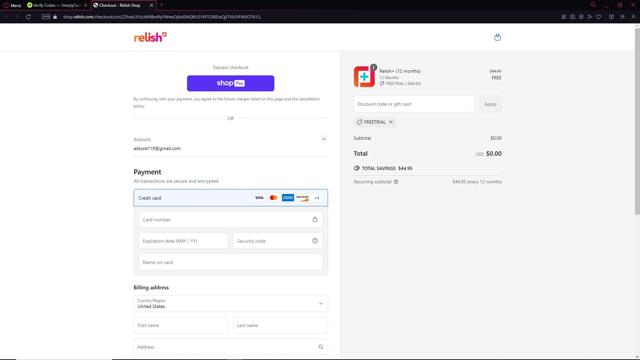Select the Credit card payment option
This screenshot has width=640, height=360.
[231, 198]
